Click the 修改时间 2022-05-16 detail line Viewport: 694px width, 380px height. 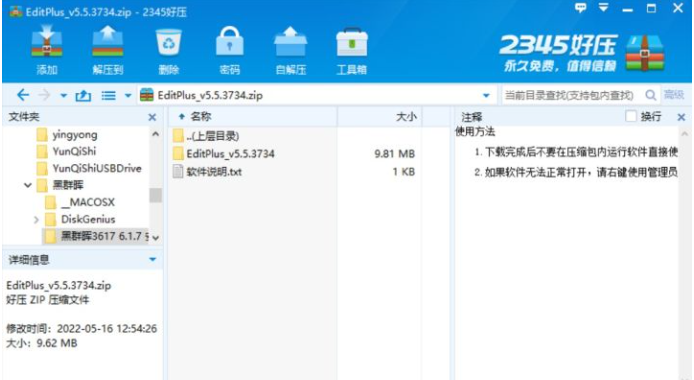[x=81, y=329]
